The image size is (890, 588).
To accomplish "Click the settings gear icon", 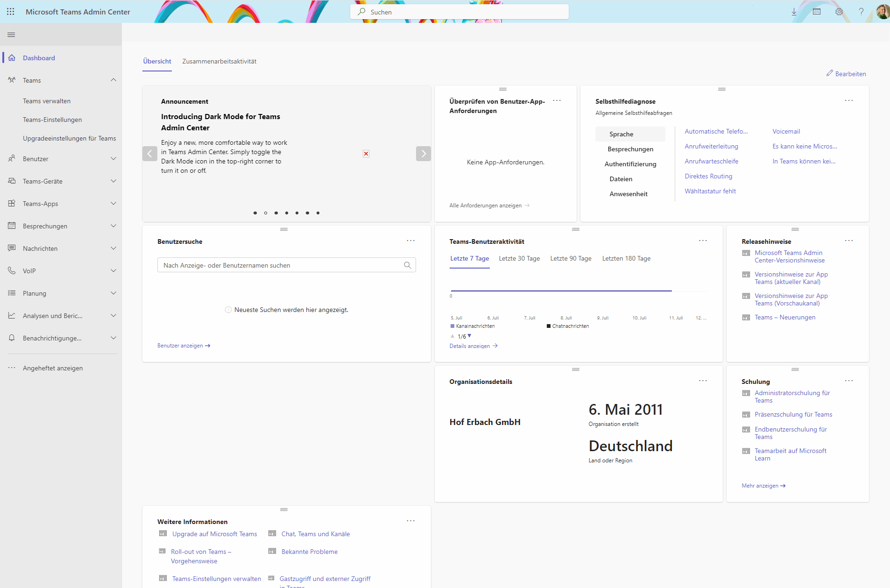I will tap(839, 12).
